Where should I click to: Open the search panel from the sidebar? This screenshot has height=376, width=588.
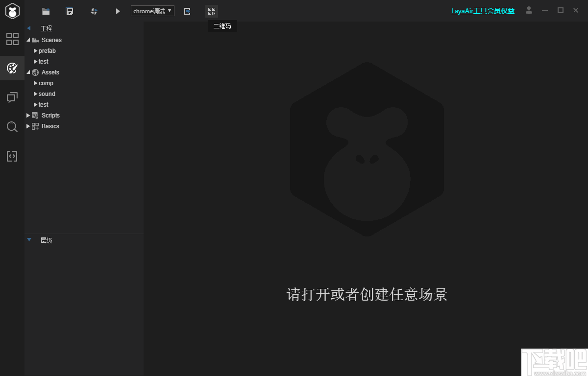pos(12,127)
